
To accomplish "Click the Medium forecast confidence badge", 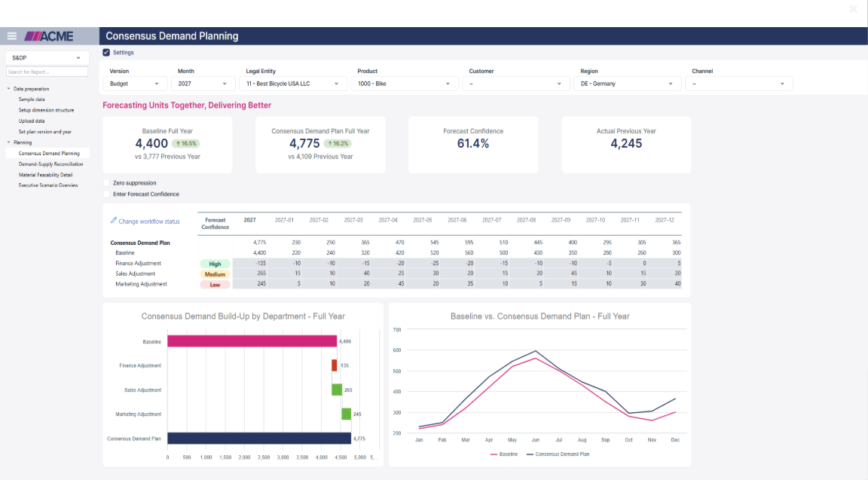I will (x=215, y=274).
